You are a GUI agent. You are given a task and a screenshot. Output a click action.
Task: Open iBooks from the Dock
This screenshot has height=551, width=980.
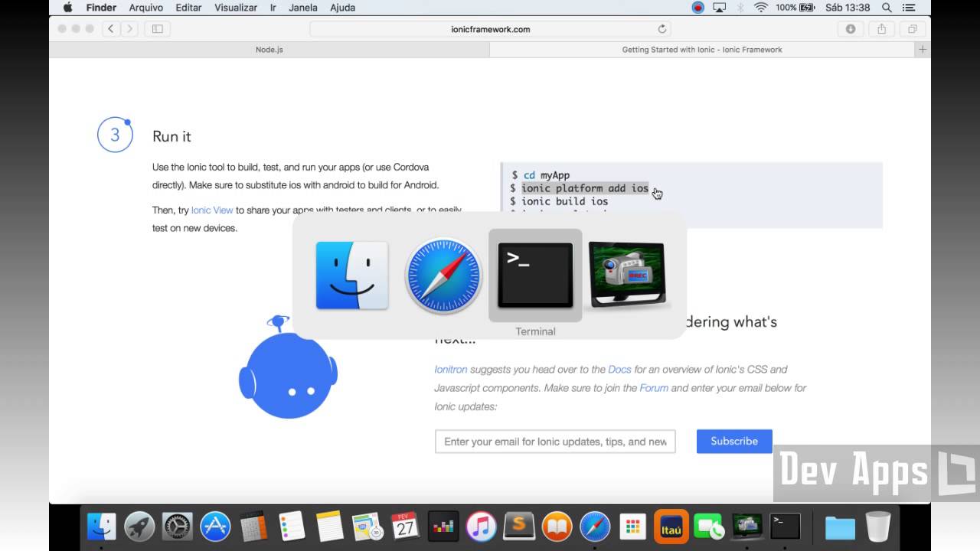tap(557, 527)
